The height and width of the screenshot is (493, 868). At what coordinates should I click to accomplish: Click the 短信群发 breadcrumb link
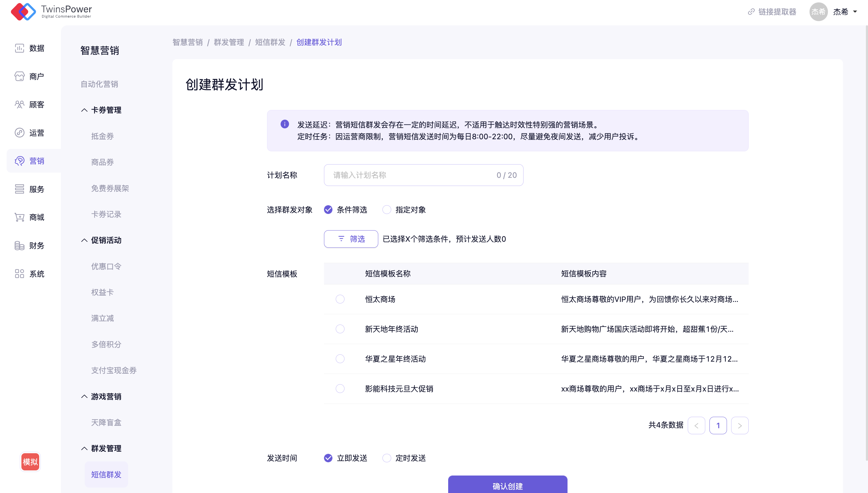(x=270, y=42)
